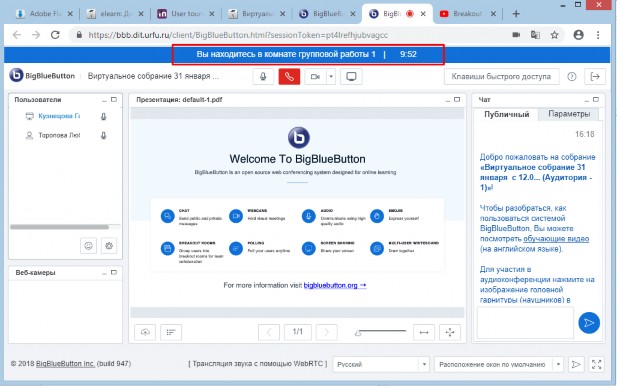Open a new browser tab
Image resolution: width=617 pixels, height=386 pixels.
point(516,14)
